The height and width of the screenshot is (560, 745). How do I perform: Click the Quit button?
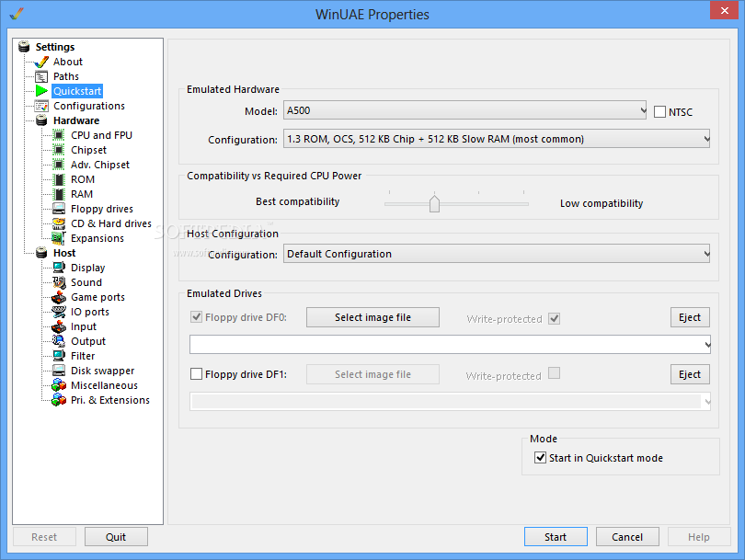pyautogui.click(x=116, y=537)
